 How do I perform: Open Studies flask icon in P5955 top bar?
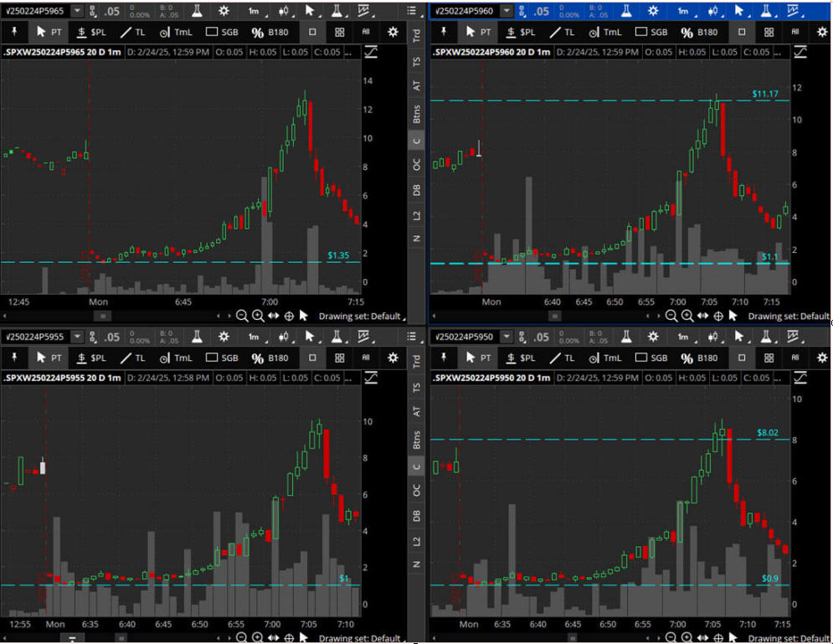(197, 337)
